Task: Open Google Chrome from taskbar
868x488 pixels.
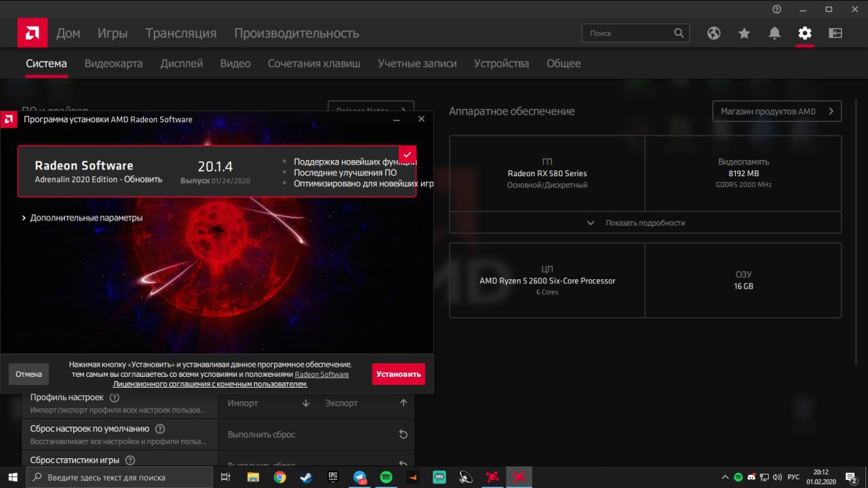Action: coord(279,477)
